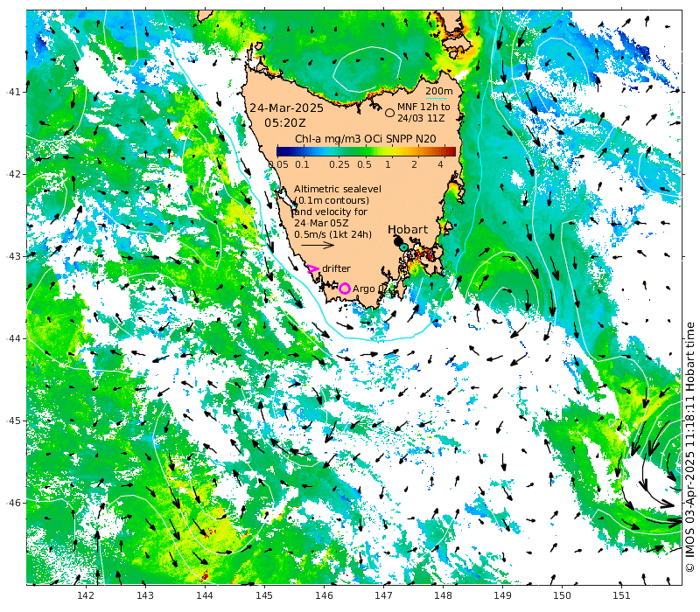Image resolution: width=700 pixels, height=612 pixels.
Task: Click the colorbar tick label '2'
Action: pyautogui.click(x=414, y=164)
